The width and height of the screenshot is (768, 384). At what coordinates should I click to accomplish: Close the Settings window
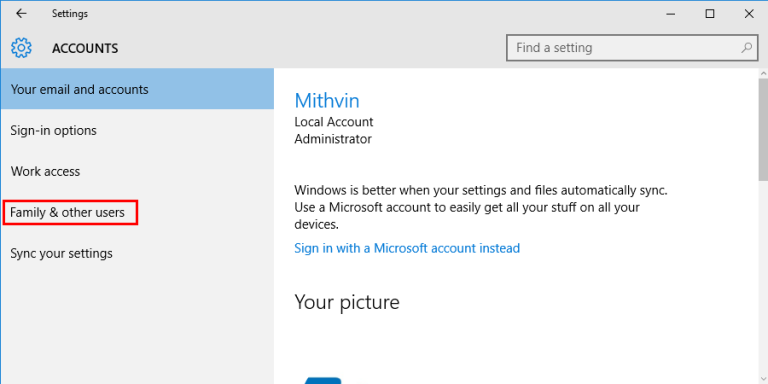pos(749,14)
